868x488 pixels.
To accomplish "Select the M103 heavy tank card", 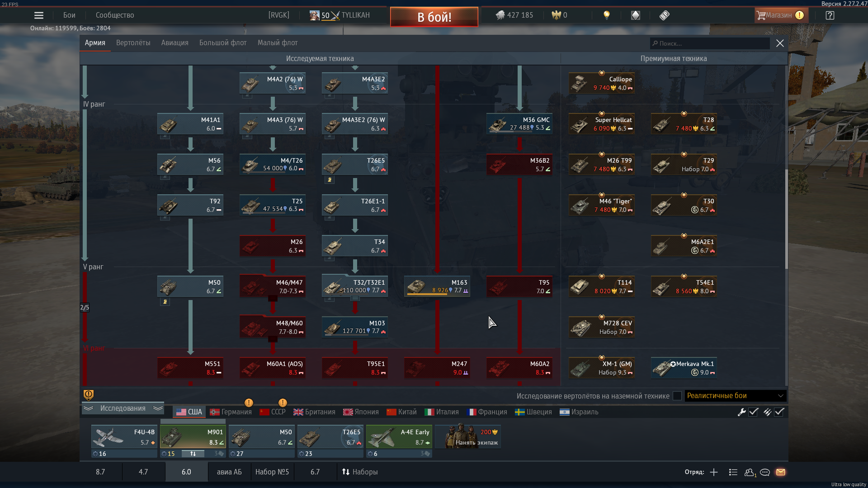I will tap(354, 327).
